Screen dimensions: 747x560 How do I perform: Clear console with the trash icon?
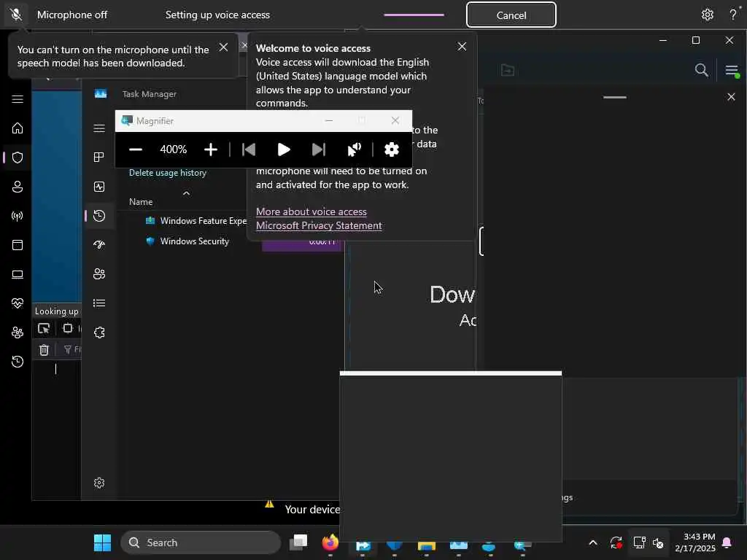pyautogui.click(x=44, y=350)
